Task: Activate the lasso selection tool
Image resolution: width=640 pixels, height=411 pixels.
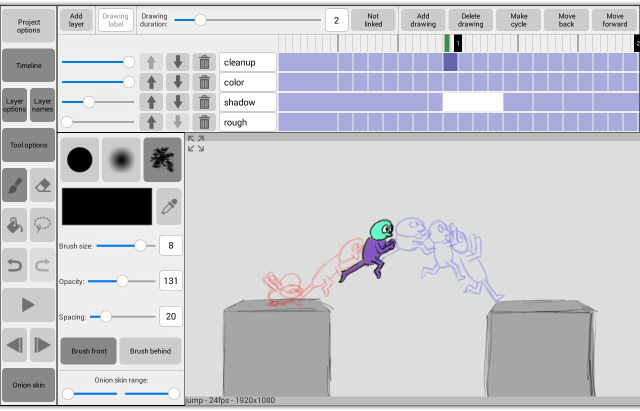Action: click(42, 225)
